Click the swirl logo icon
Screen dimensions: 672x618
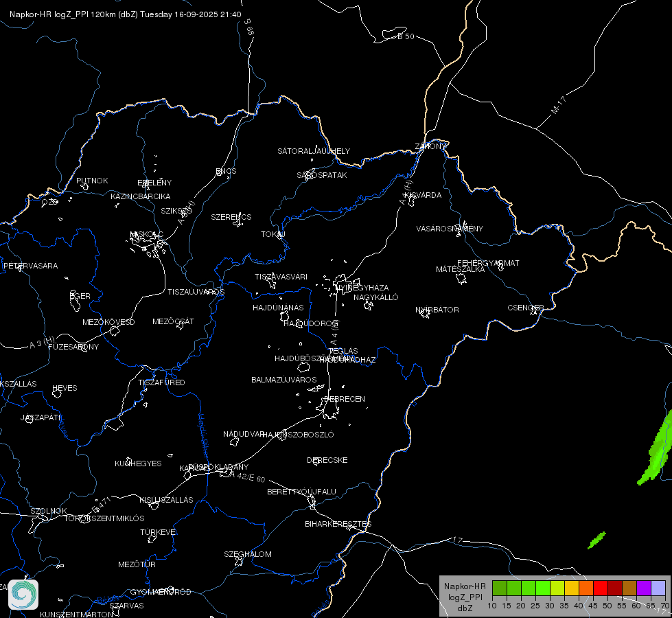click(23, 595)
